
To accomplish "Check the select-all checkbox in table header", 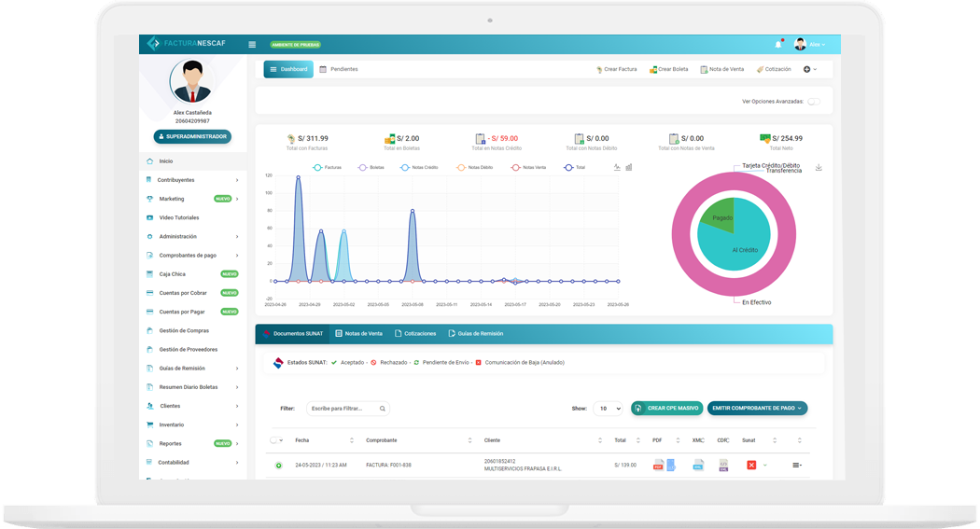I will tap(273, 440).
